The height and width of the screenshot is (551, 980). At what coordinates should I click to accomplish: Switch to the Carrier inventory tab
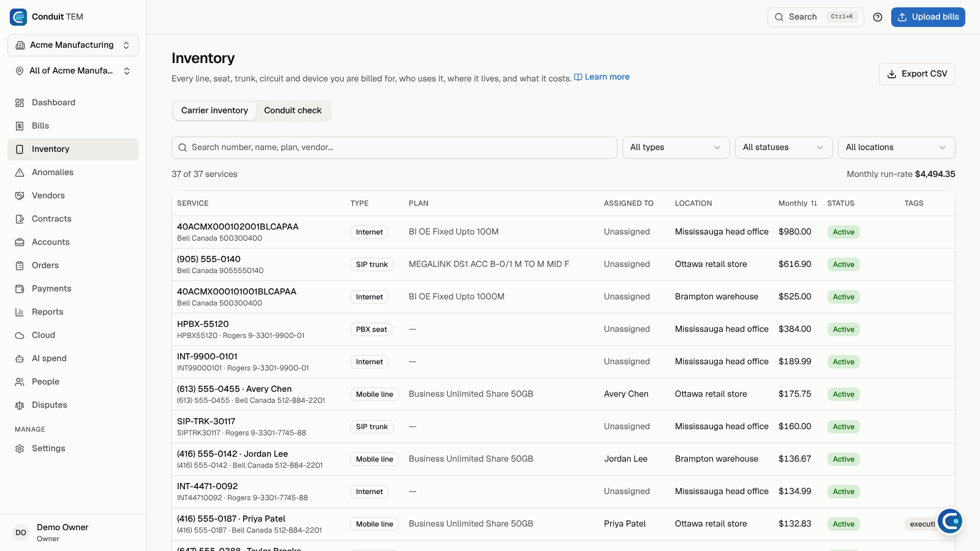[214, 111]
